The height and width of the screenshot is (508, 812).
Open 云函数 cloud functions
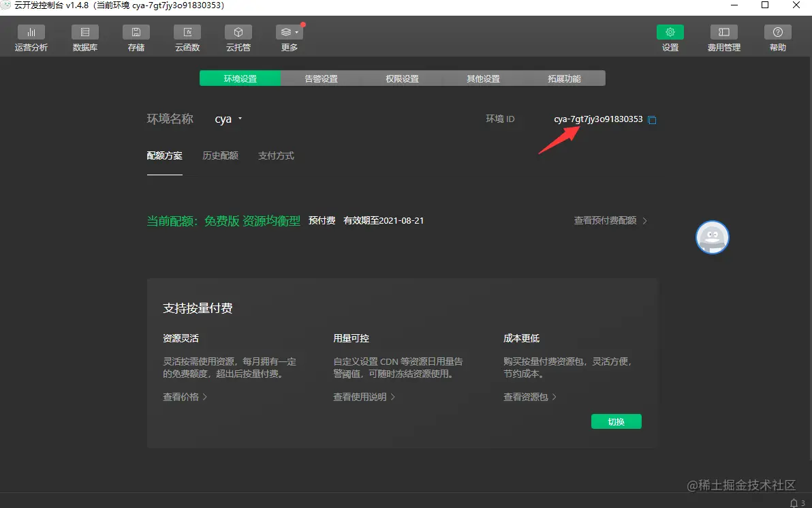click(x=187, y=38)
